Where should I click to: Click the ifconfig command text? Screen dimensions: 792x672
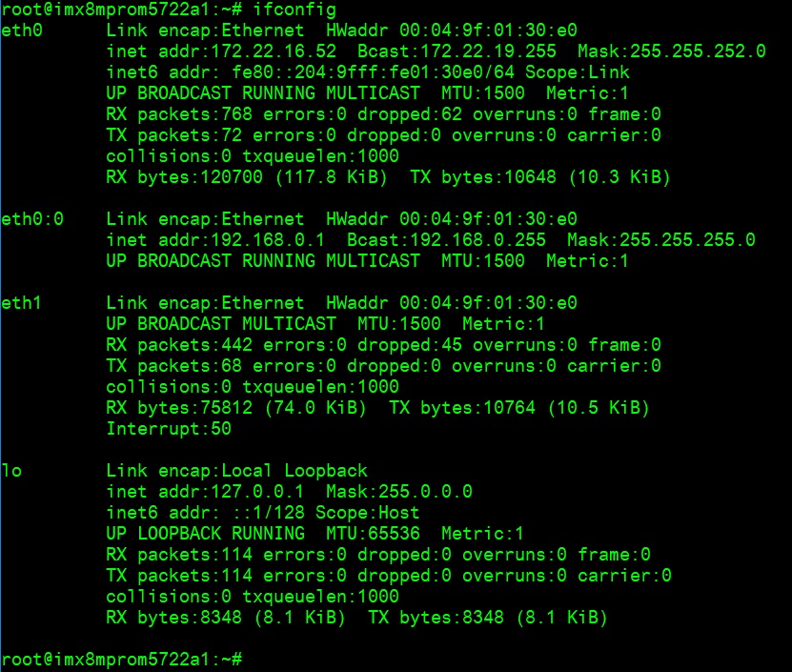pos(294,10)
